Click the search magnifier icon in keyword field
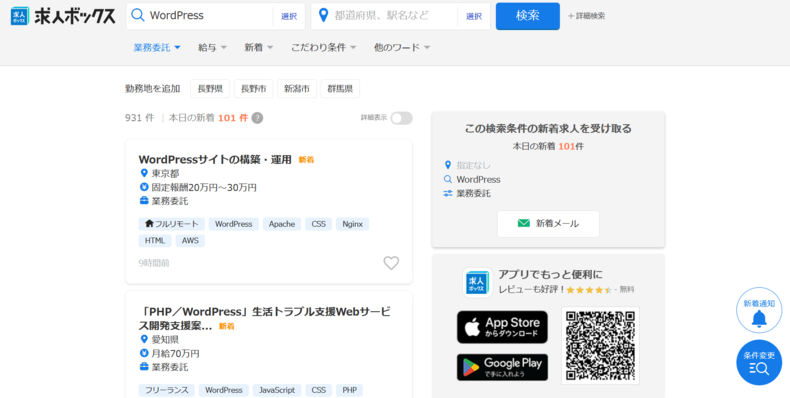The image size is (790, 398). coord(138,15)
